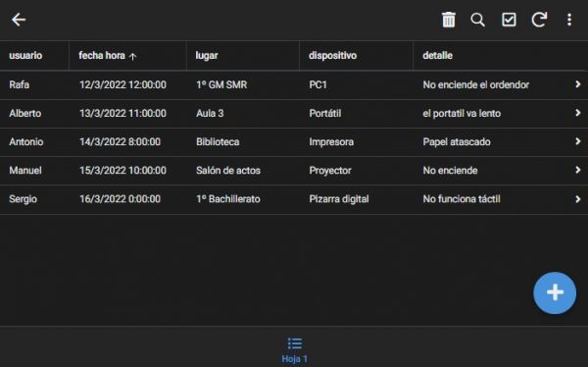This screenshot has width=588, height=367.
Task: Click the 1º Bachillerato cell
Action: [x=228, y=199]
